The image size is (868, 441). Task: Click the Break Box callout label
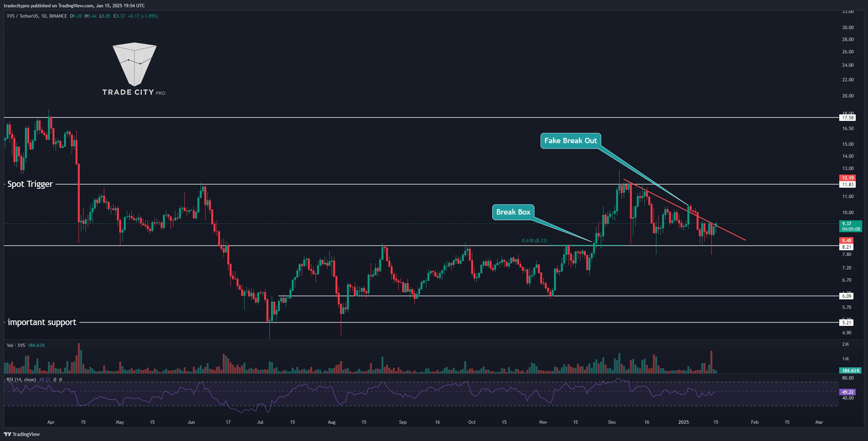[x=513, y=212]
